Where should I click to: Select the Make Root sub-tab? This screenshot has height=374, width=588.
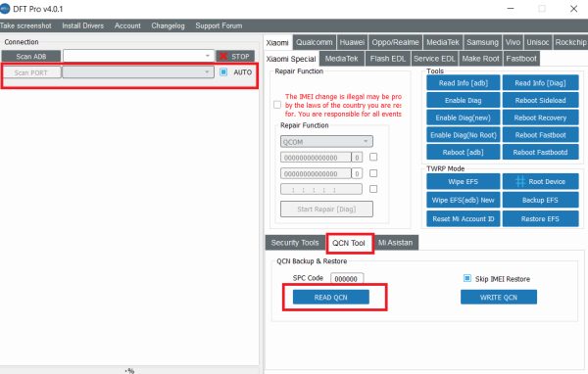pyautogui.click(x=480, y=59)
